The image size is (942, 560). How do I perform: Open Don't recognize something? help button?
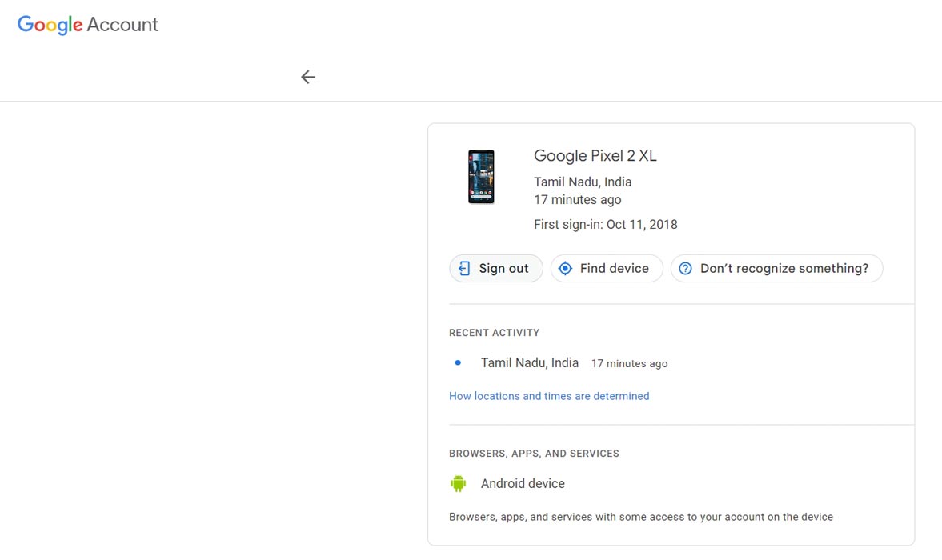[x=777, y=268]
